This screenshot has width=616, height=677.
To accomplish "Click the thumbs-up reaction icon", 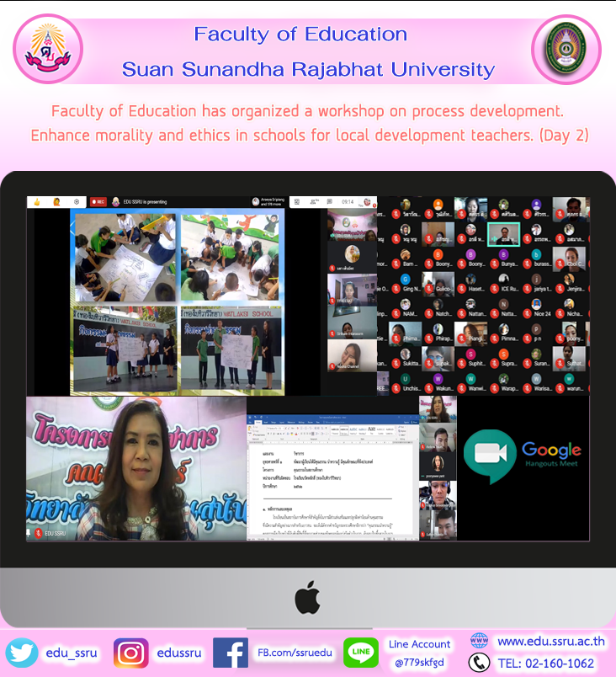I will (x=38, y=202).
